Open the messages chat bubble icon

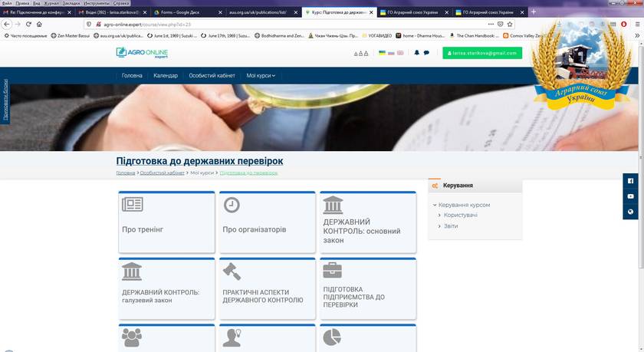[426, 53]
